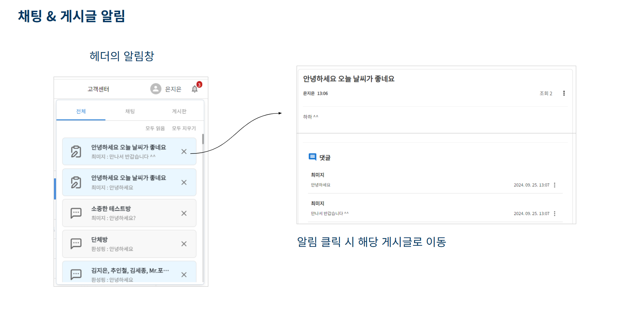Open more options for the 만나서 반갑습니다 comment

[x=554, y=214]
